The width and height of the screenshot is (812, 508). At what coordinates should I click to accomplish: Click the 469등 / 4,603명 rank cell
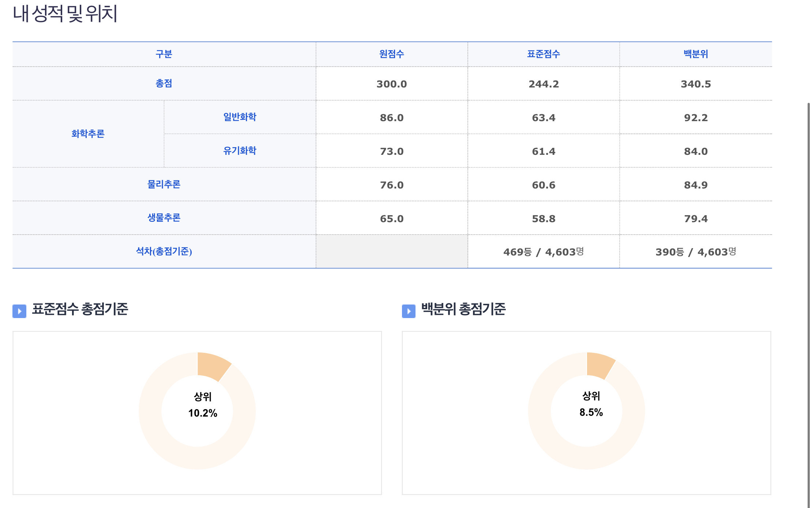pos(544,252)
